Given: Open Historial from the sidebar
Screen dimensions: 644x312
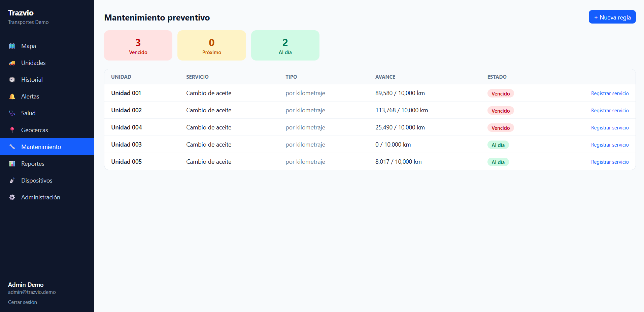Looking at the screenshot, I should [x=47, y=80].
